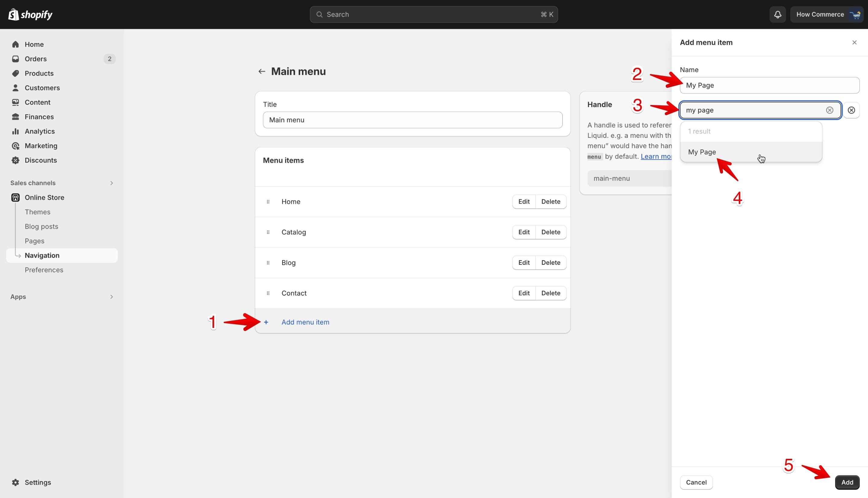Click the Customers person icon
This screenshot has width=868, height=498.
click(15, 88)
